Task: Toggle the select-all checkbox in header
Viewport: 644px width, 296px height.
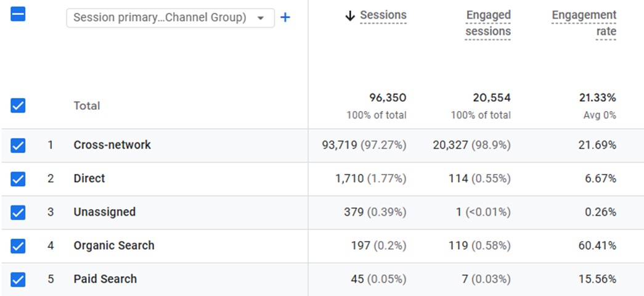Action: (x=18, y=15)
